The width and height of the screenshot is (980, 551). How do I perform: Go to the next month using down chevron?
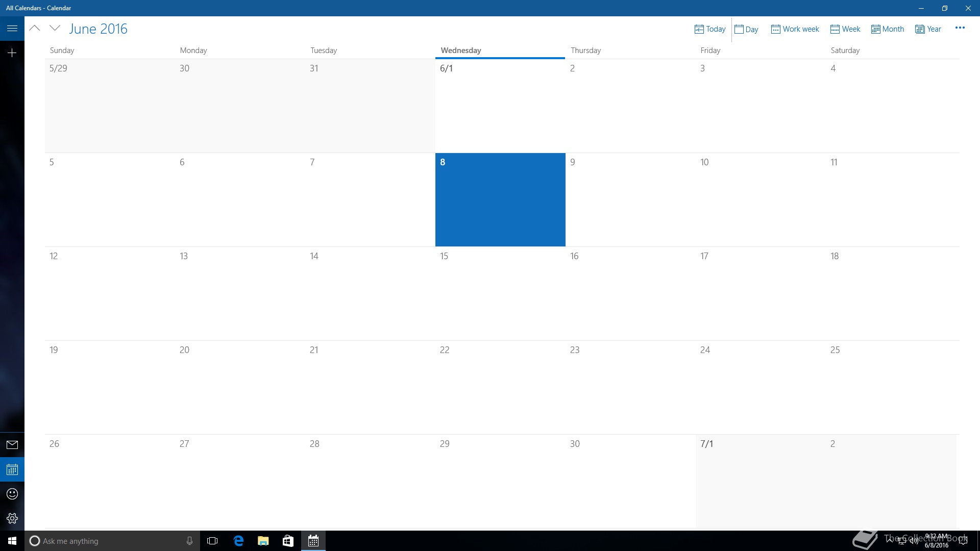coord(55,29)
